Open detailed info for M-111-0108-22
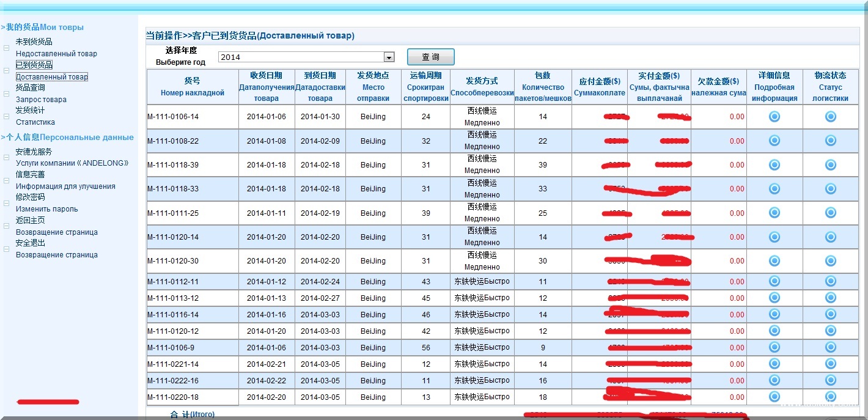Viewport: 868px width, 420px height. [774, 141]
